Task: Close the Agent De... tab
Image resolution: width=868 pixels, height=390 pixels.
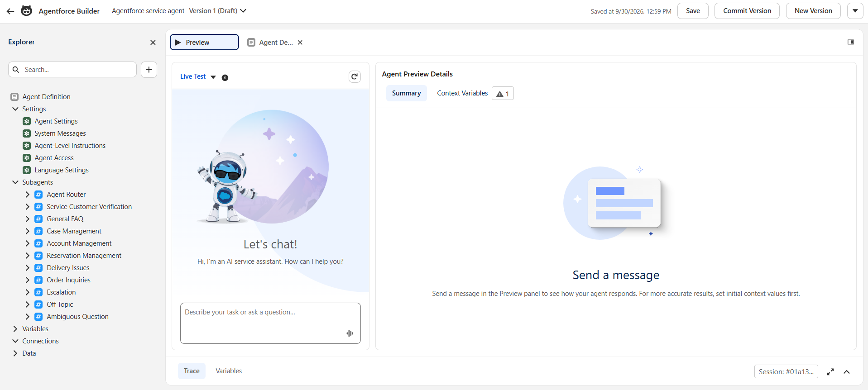Action: coord(300,43)
